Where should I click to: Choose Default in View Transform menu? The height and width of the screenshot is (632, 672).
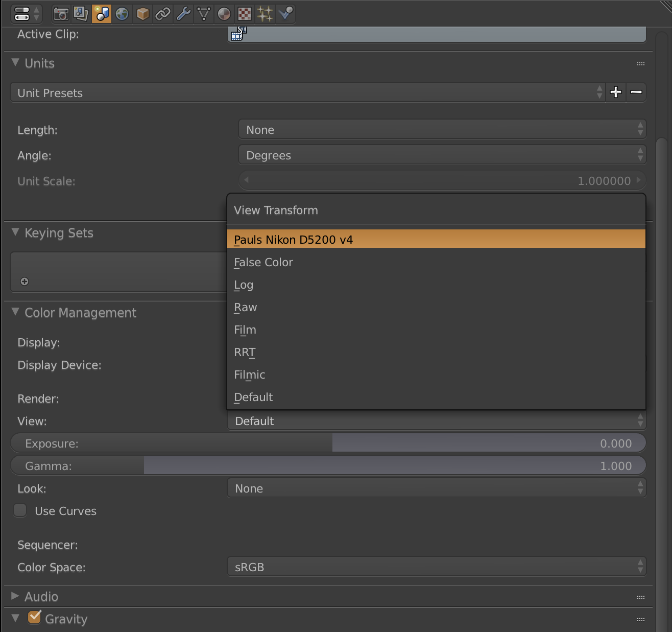click(436, 397)
